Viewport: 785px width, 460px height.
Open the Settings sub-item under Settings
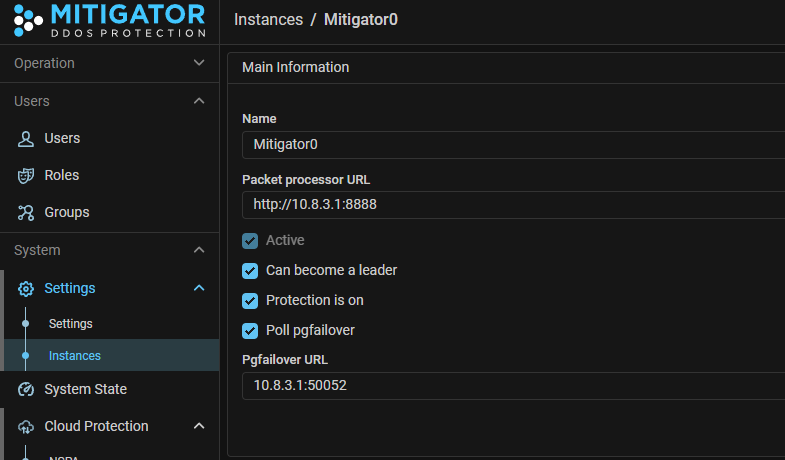(71, 324)
